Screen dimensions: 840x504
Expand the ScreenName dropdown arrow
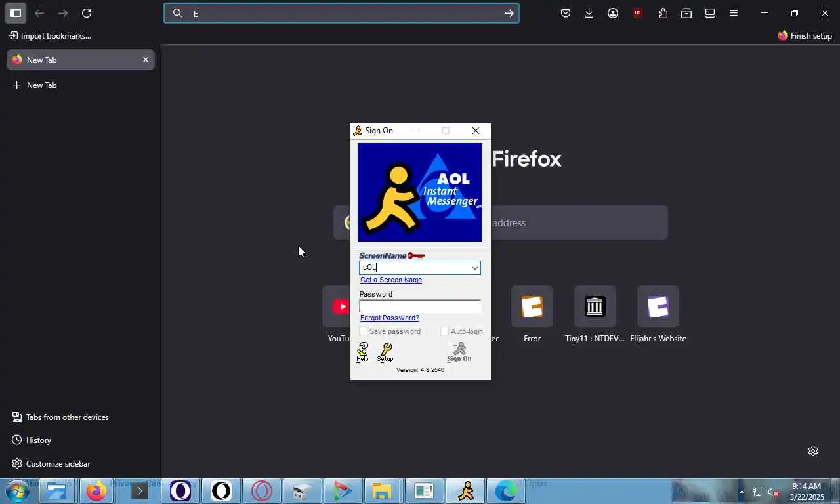(474, 268)
